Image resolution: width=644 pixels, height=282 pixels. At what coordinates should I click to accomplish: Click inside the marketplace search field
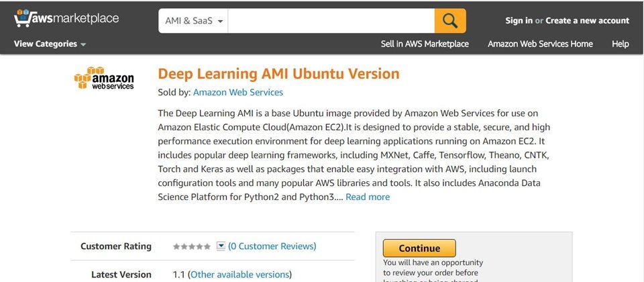coord(331,21)
